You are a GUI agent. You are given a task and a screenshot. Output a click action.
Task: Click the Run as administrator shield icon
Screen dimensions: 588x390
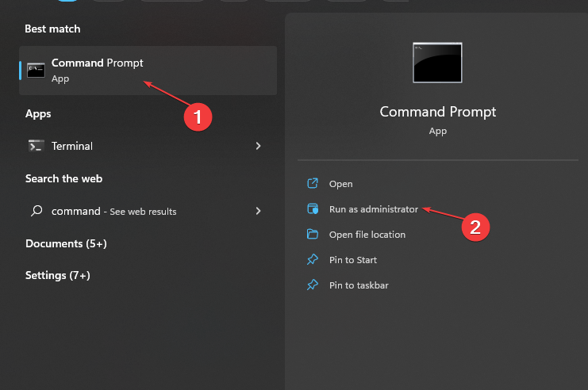(313, 209)
